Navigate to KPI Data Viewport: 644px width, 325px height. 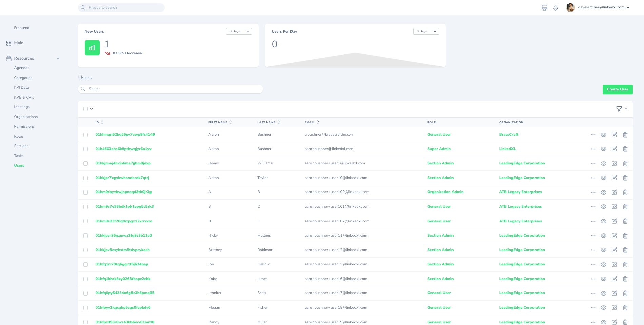click(21, 87)
